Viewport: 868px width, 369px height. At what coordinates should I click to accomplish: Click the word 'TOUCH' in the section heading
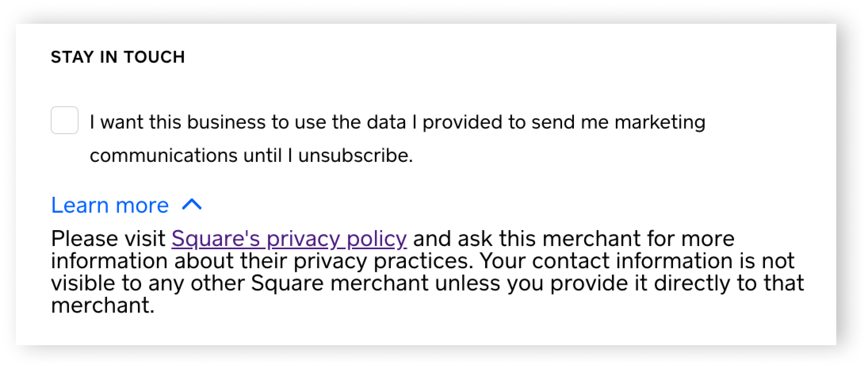click(154, 57)
